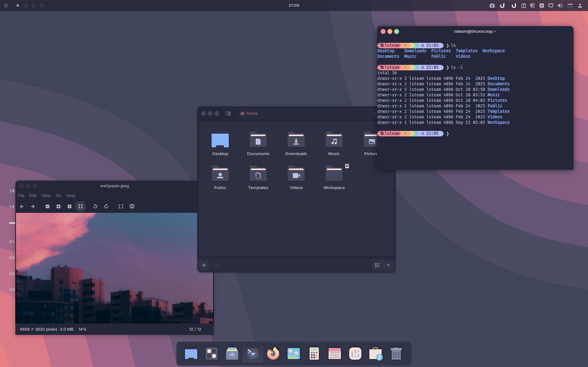
Task: Launch Firefox from the dock
Action: tap(273, 354)
